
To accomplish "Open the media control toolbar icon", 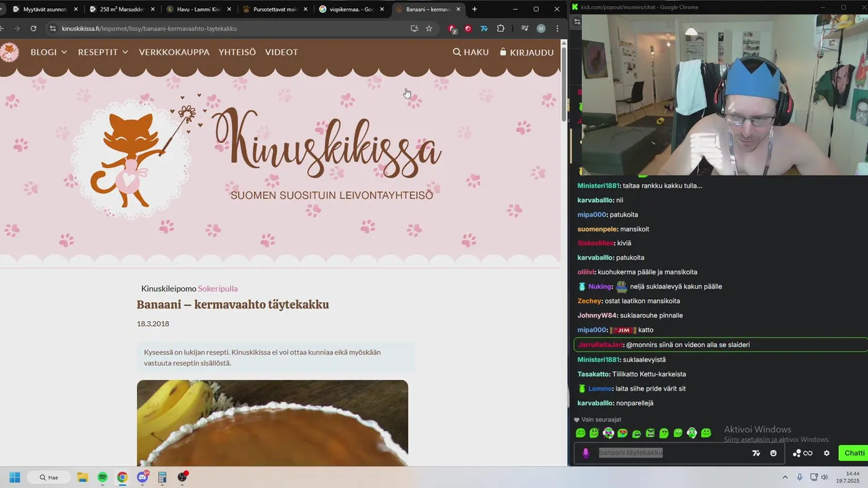I will 524,28.
